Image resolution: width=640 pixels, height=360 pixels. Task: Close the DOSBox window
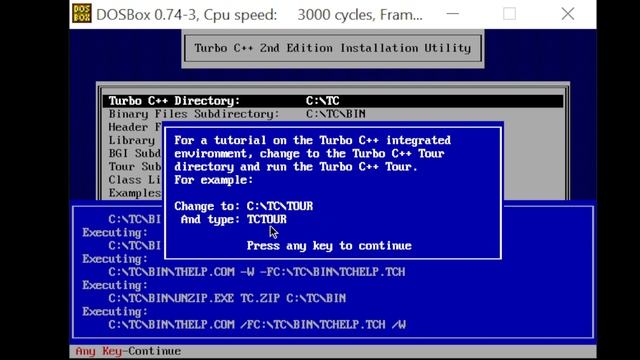coord(568,14)
